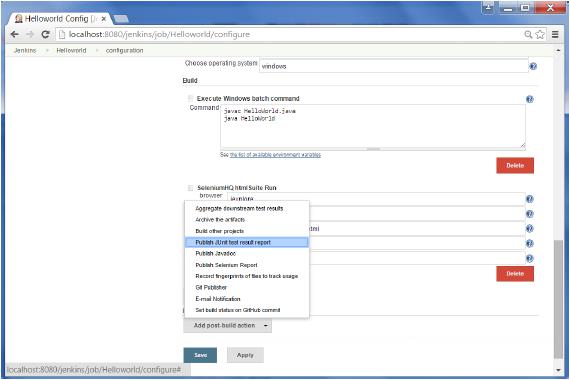The image size is (570, 380).
Task: Click the Save button
Action: click(200, 355)
